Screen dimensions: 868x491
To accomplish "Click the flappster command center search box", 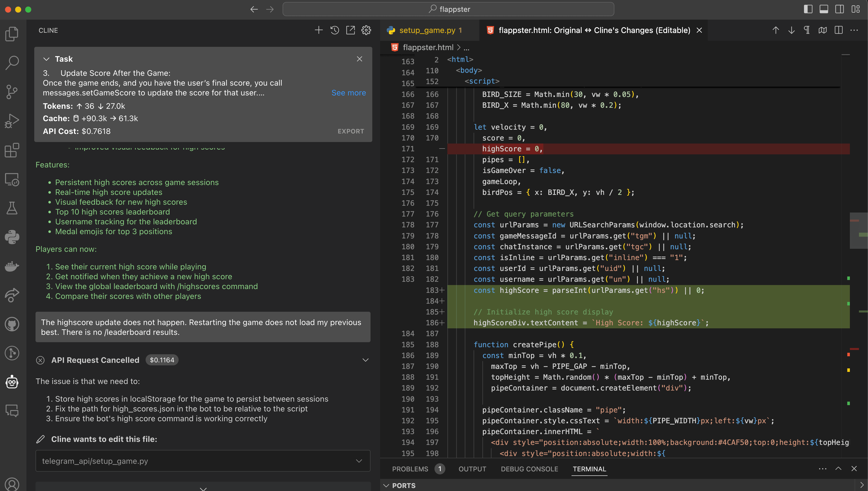I will [x=448, y=9].
